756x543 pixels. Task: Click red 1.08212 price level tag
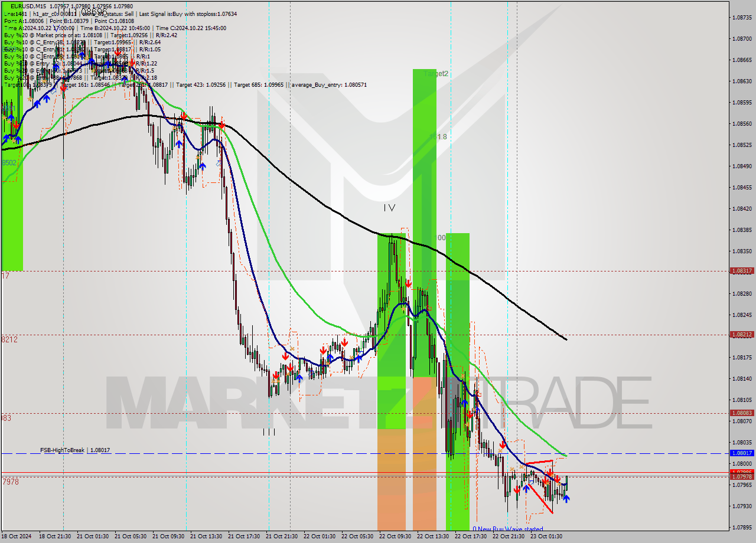point(742,334)
